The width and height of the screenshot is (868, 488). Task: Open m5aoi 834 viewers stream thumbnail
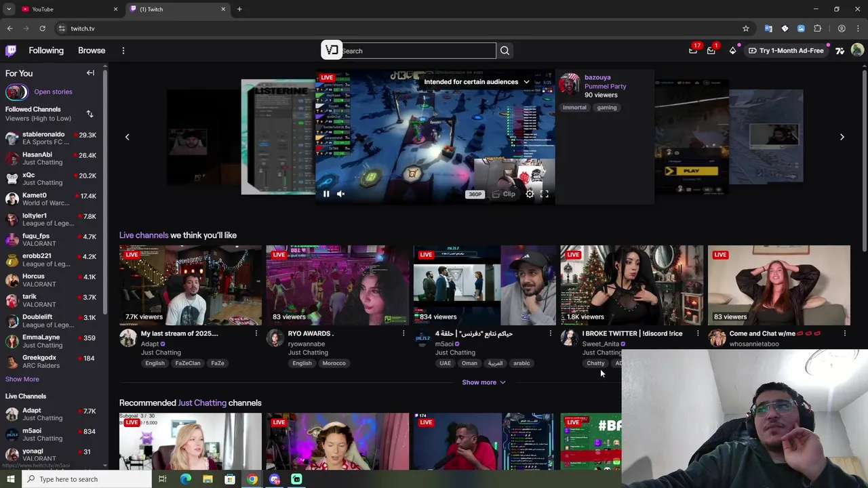(x=484, y=285)
